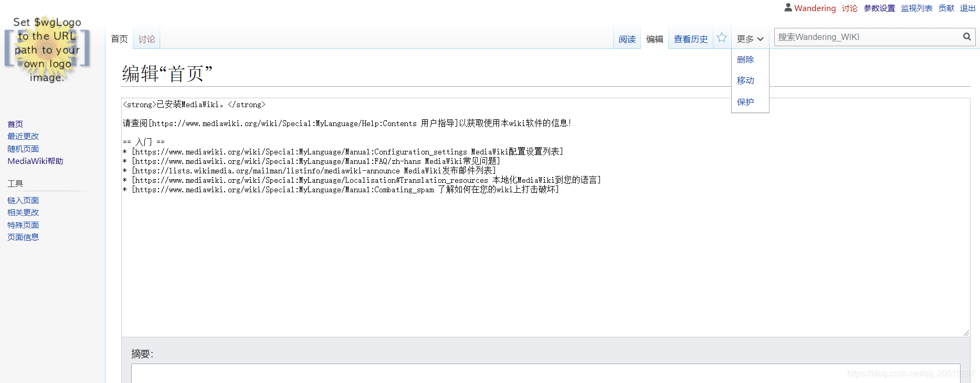
Task: Click the search magnifier icon
Action: tap(967, 37)
